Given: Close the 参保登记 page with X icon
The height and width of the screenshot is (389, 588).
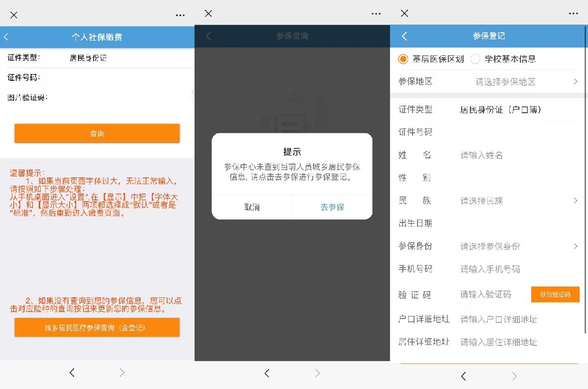Looking at the screenshot, I should click(x=404, y=13).
